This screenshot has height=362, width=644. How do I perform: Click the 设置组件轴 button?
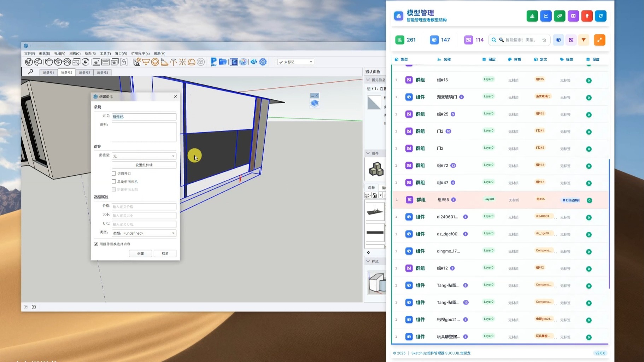point(144,165)
